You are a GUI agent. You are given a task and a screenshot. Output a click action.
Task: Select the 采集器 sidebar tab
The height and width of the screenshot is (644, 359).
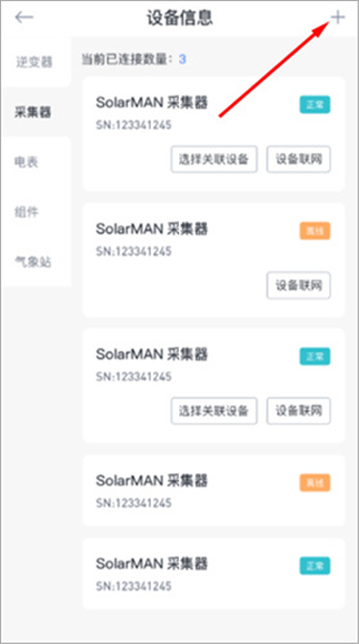pyautogui.click(x=34, y=112)
